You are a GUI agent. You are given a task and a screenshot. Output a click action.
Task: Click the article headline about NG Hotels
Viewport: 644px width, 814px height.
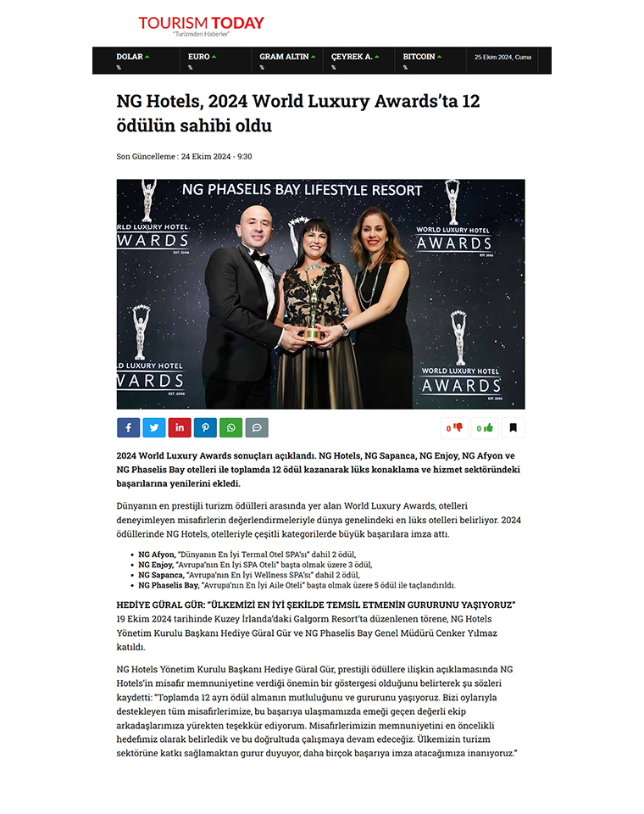point(298,114)
